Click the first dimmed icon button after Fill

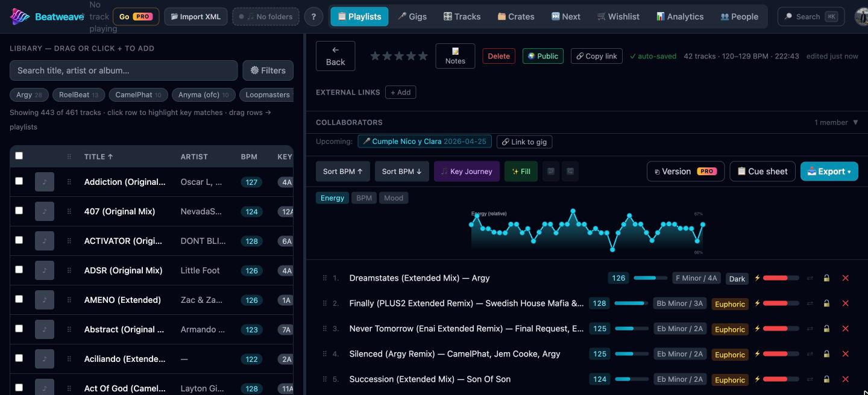click(x=550, y=172)
